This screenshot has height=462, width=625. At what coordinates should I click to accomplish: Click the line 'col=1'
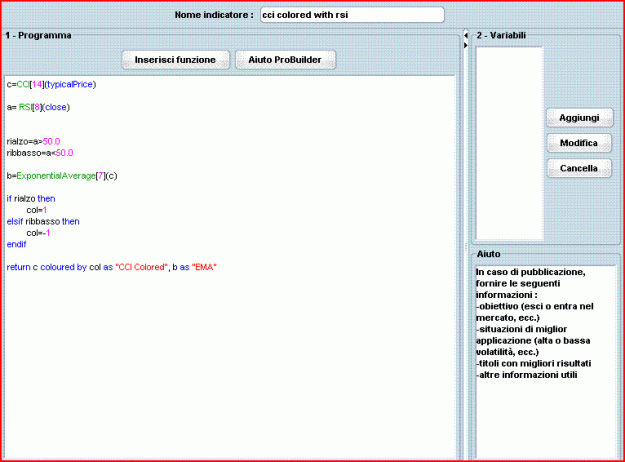tap(37, 210)
